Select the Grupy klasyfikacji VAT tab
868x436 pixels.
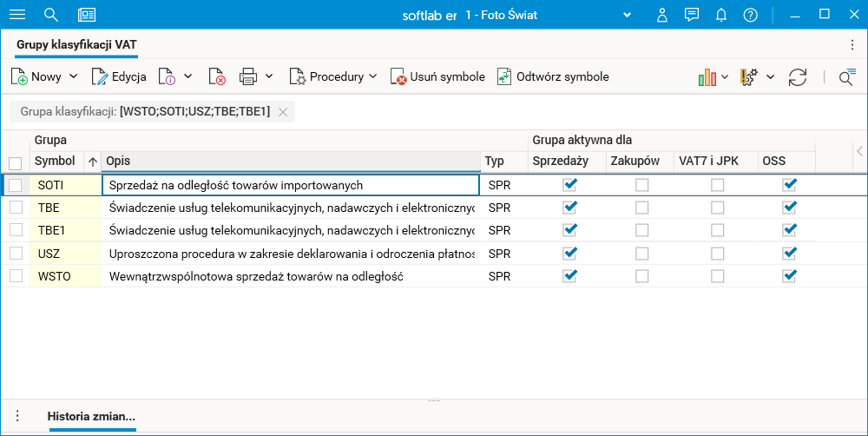[76, 44]
